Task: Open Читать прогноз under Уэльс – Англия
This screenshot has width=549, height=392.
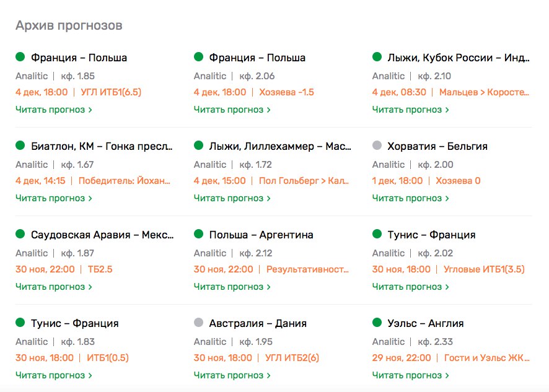Action: click(x=410, y=375)
